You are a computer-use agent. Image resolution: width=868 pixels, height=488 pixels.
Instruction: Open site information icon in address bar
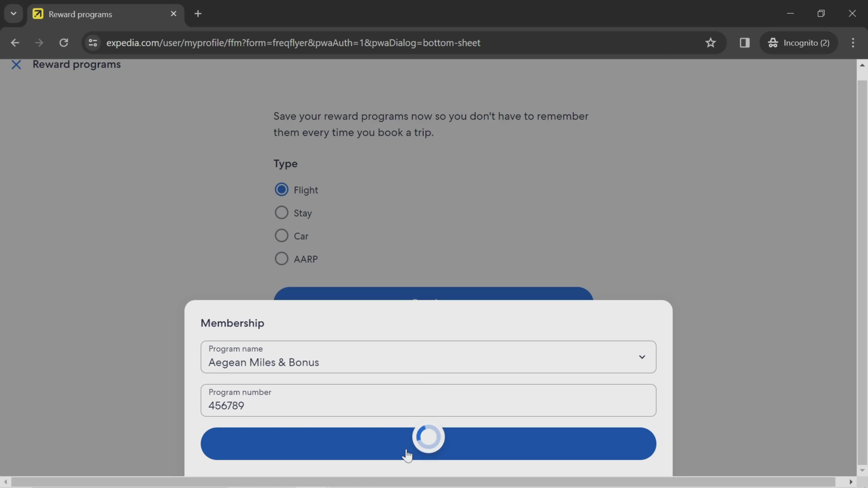click(x=93, y=43)
